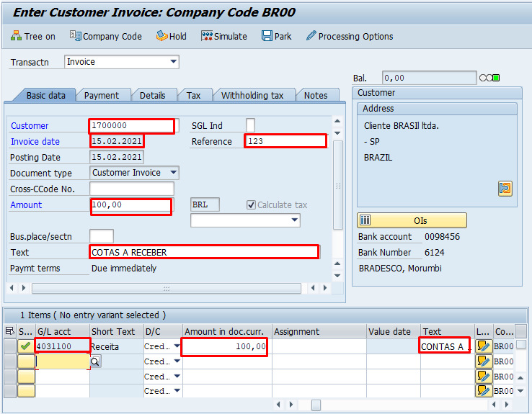The height and width of the screenshot is (414, 532).
Task: Open Processing Options pencil icon
Action: 311,36
